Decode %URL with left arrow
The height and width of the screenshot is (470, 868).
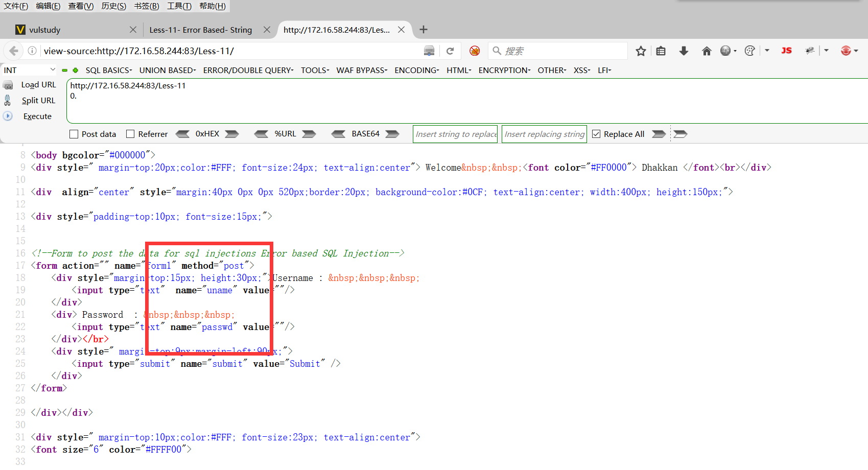click(x=261, y=134)
